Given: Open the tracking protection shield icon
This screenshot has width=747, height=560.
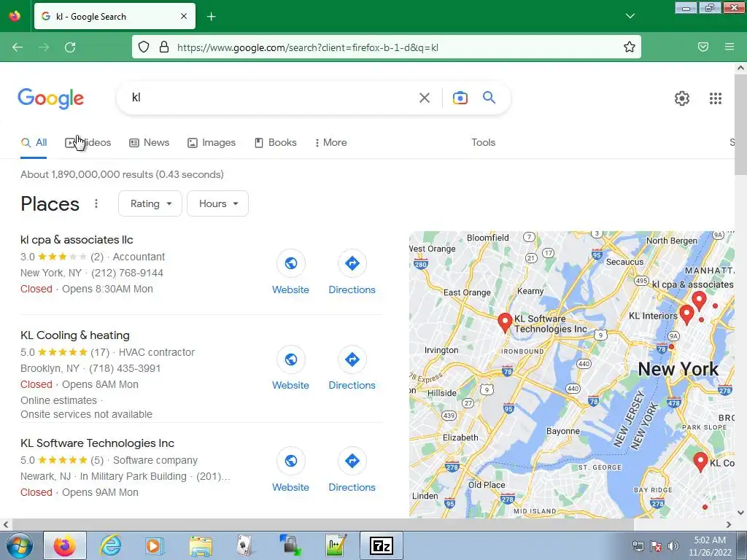Looking at the screenshot, I should [x=144, y=47].
